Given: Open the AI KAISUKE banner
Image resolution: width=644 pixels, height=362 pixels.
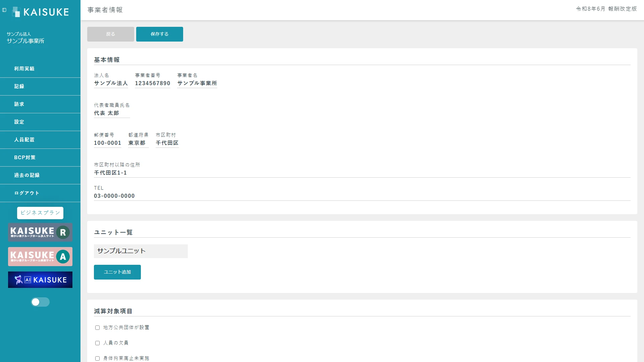Looking at the screenshot, I should pyautogui.click(x=40, y=280).
